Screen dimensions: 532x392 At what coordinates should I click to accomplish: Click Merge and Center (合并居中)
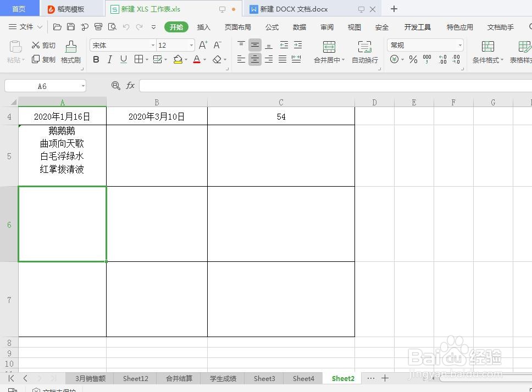coord(329,52)
